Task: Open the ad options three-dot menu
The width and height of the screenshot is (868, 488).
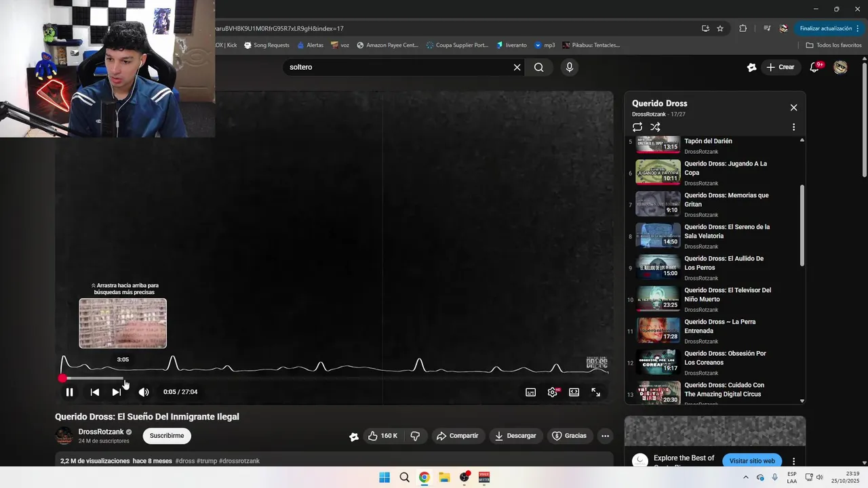Action: coord(793,462)
